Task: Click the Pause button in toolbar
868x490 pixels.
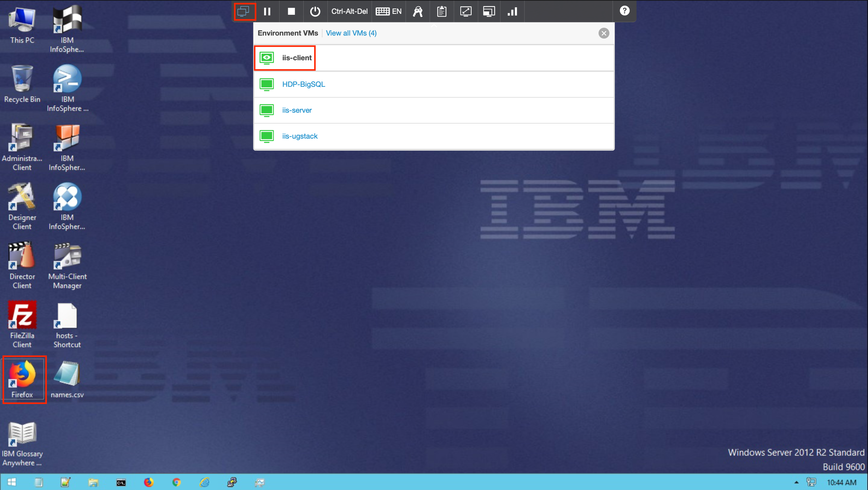Action: point(268,11)
